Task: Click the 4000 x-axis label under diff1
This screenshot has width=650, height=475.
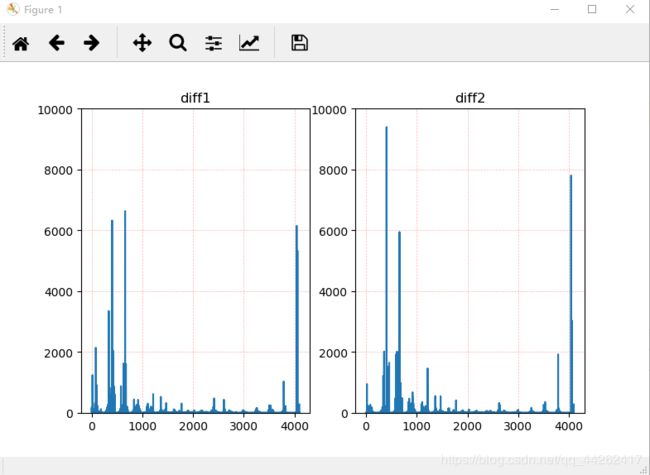Action: (294, 426)
